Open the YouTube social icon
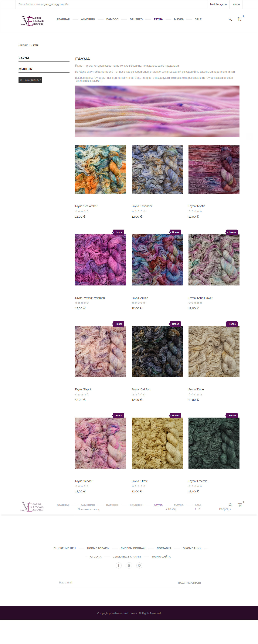 pos(129,565)
